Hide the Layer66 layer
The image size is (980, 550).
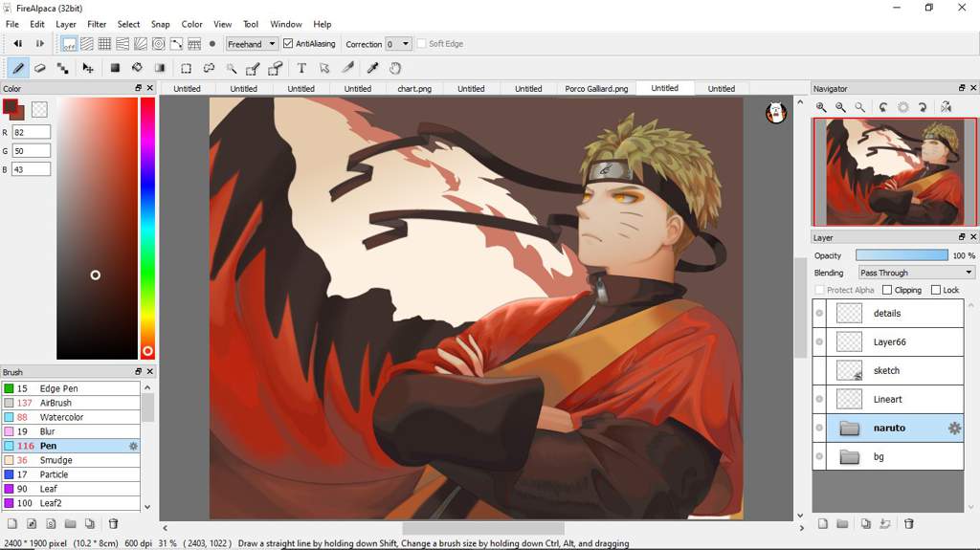(x=819, y=341)
